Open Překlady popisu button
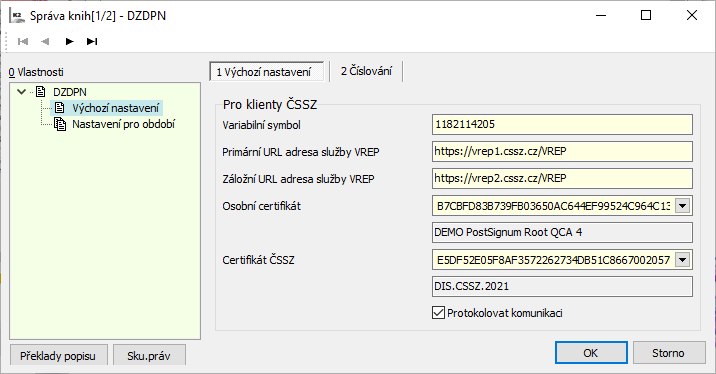This screenshot has height=374, width=716. click(x=58, y=356)
